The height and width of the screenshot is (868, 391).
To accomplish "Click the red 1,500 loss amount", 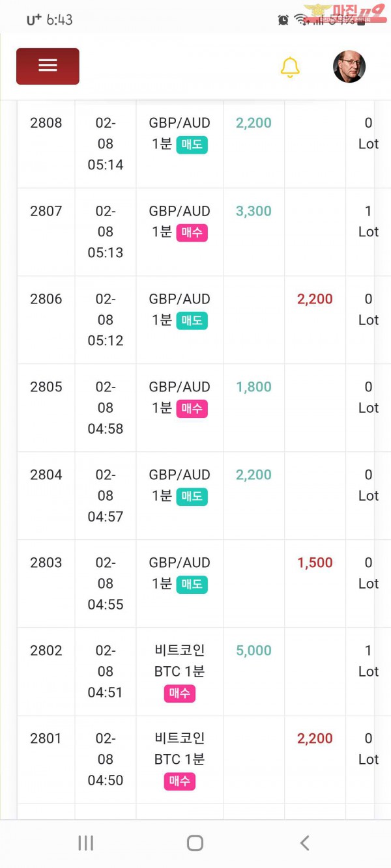I will (x=315, y=563).
